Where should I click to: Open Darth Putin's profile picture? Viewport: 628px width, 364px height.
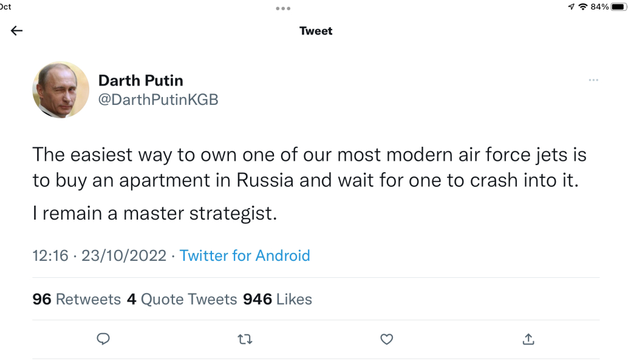[x=61, y=90]
